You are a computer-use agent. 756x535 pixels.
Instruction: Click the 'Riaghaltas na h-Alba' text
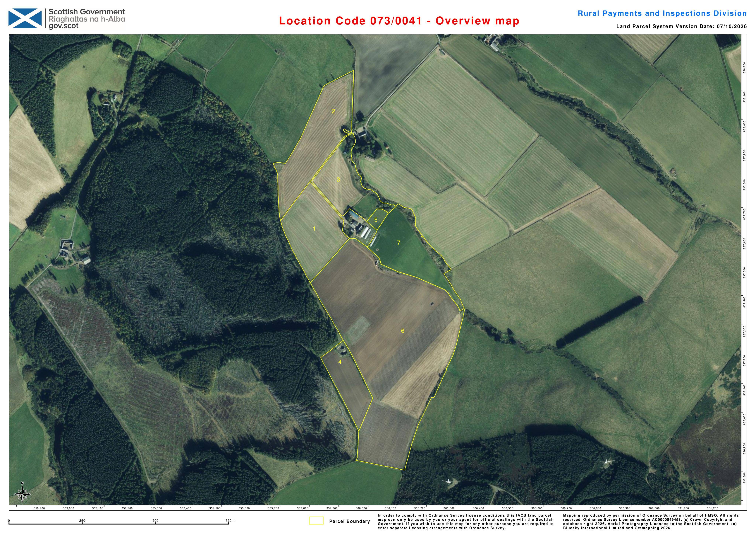[87, 19]
